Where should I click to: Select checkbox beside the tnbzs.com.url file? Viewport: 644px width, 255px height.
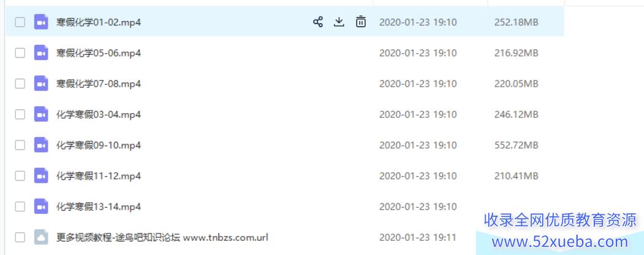pos(20,237)
